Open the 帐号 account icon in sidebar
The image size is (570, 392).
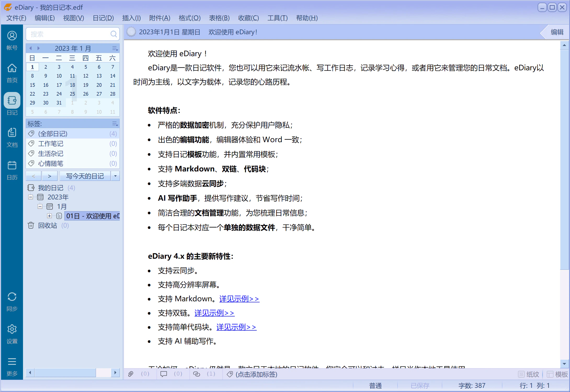point(12,36)
